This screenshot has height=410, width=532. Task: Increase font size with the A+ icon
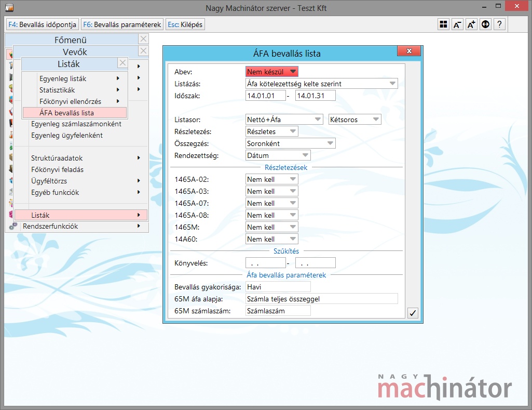471,24
